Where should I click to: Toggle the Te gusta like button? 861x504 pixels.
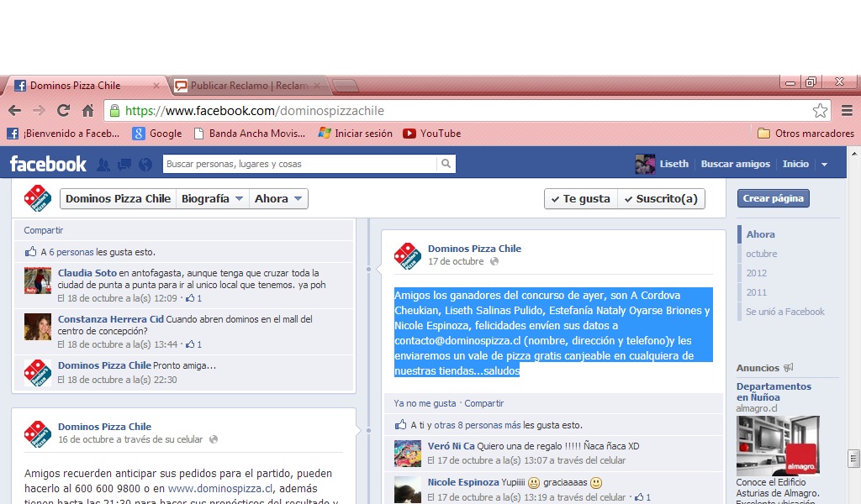coord(580,199)
